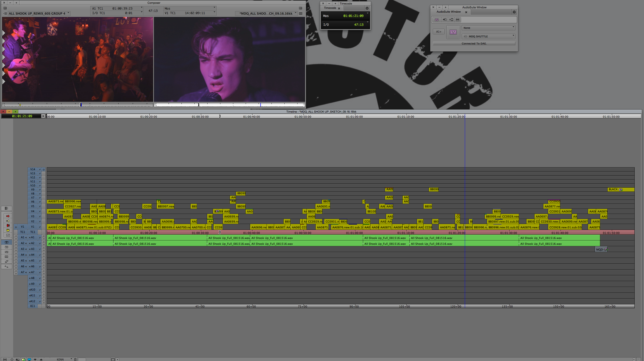Click the fast menu icon in AudioSuite toolbar
Screen dimensions: 644x361
click(x=457, y=20)
